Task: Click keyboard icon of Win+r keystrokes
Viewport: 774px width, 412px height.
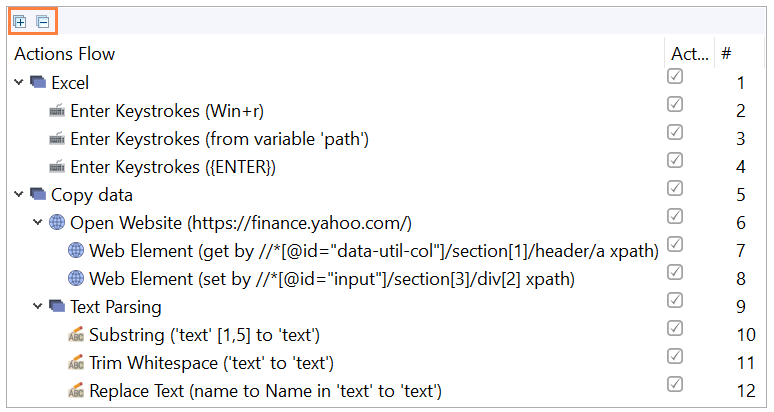Action: [57, 111]
